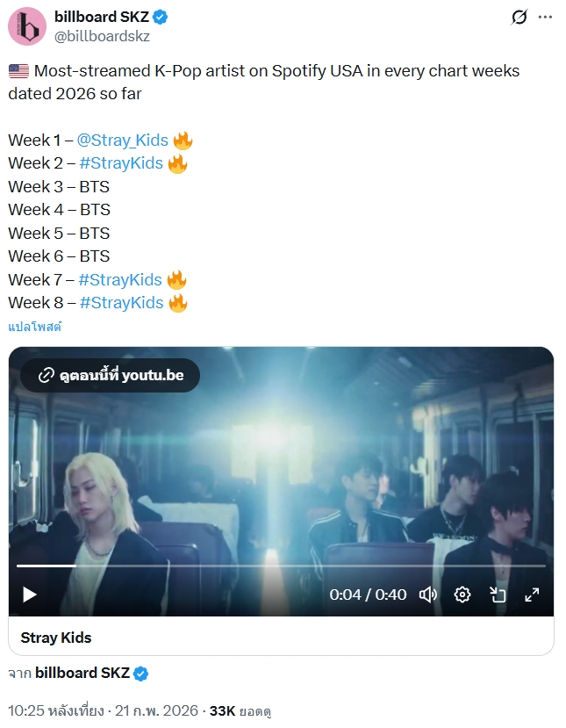Screen dimensions: 566x728
Task: Open #StrayKids hashtag in Week 7 line
Action: (x=120, y=279)
